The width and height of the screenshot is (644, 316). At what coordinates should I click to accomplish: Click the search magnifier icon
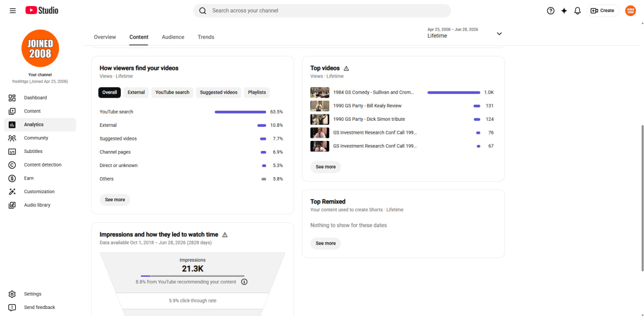[x=203, y=11]
